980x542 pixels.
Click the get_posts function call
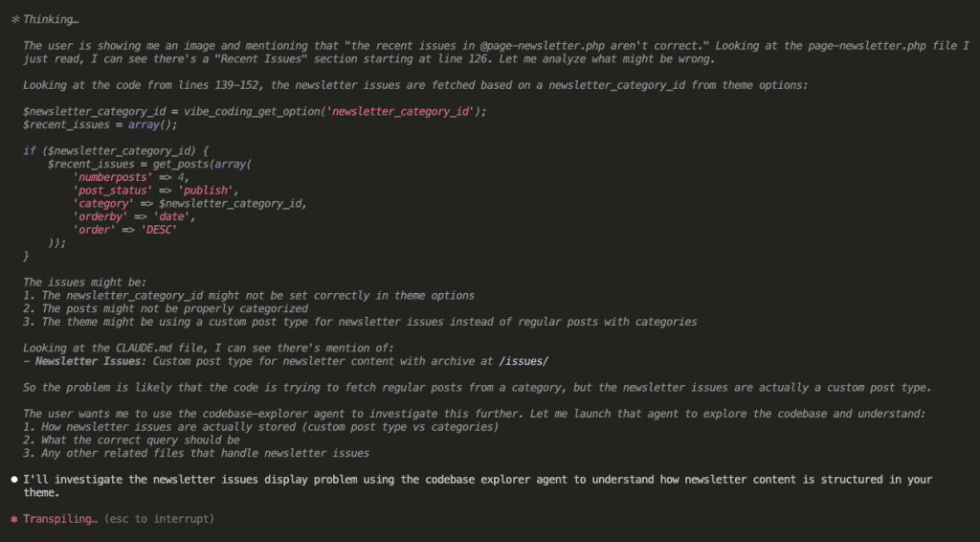[x=181, y=165]
